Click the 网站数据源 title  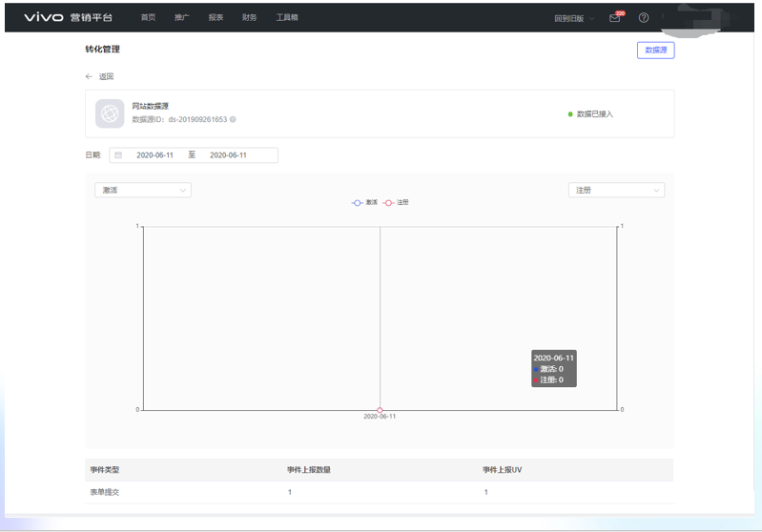coord(150,106)
